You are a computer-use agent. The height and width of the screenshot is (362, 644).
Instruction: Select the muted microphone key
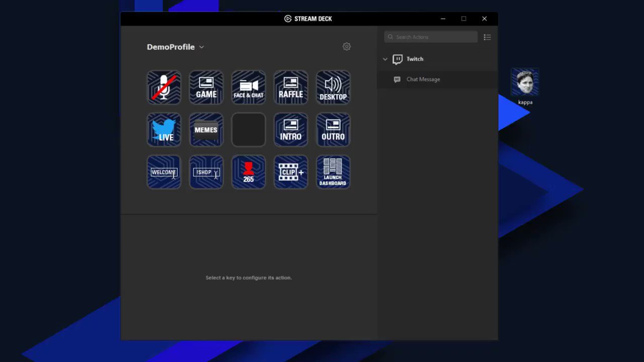click(164, 87)
